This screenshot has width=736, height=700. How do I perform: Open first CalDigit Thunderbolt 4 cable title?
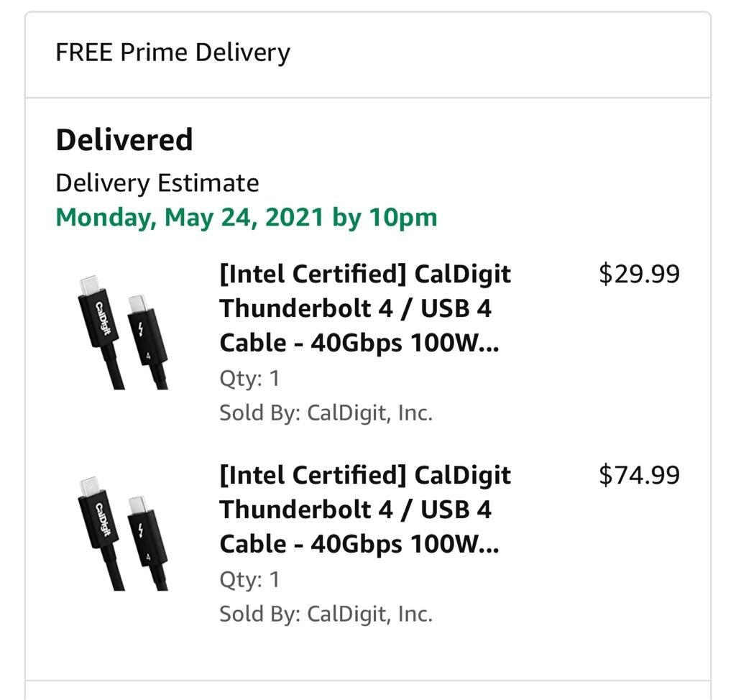point(365,308)
